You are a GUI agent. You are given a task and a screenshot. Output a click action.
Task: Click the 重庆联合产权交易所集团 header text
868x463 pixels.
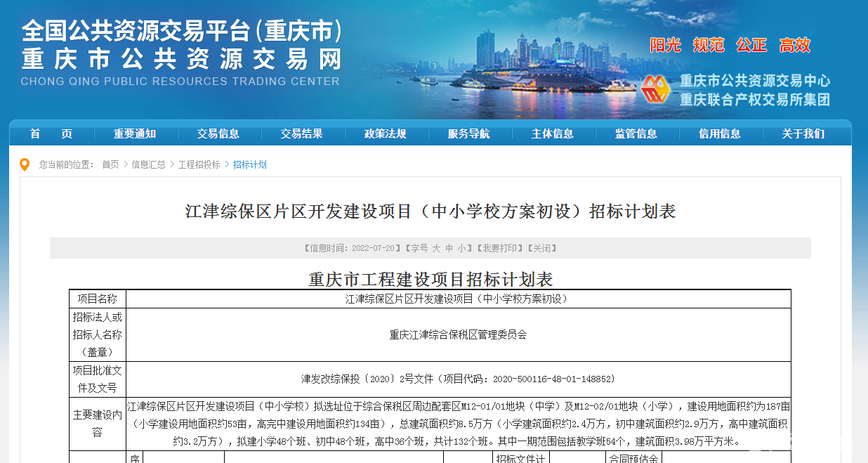[755, 100]
